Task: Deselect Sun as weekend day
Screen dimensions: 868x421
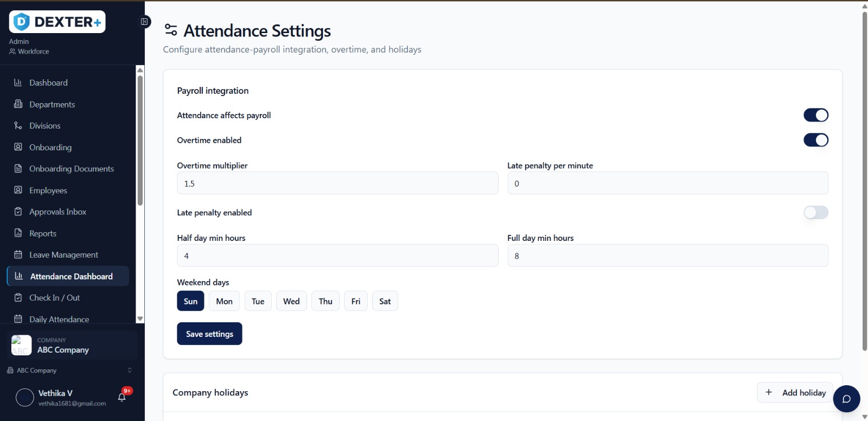Action: [x=190, y=301]
